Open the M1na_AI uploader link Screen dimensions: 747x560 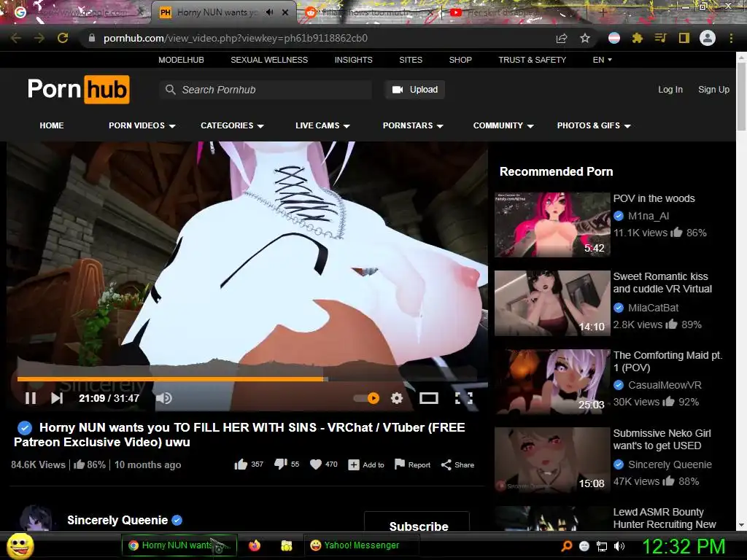point(649,216)
